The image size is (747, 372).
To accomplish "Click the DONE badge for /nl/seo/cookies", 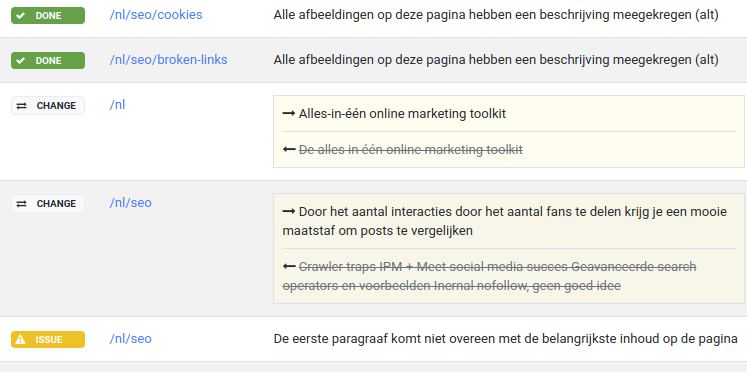I will 48,15.
